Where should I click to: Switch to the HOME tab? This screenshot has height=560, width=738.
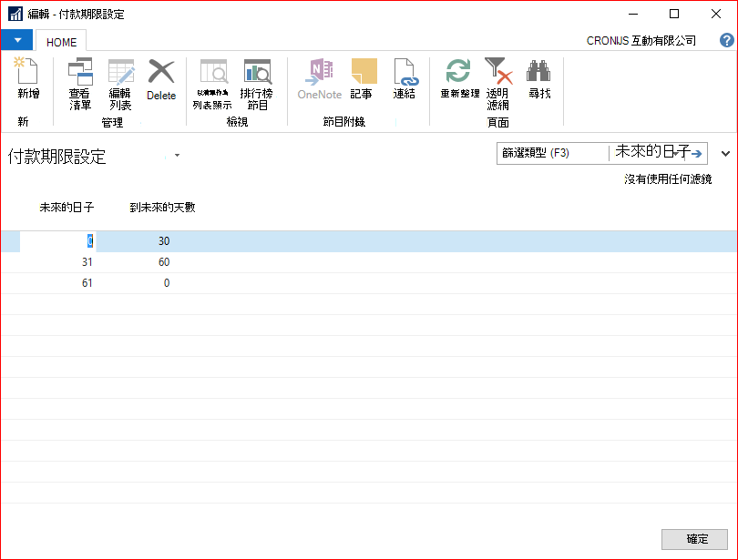pos(61,42)
